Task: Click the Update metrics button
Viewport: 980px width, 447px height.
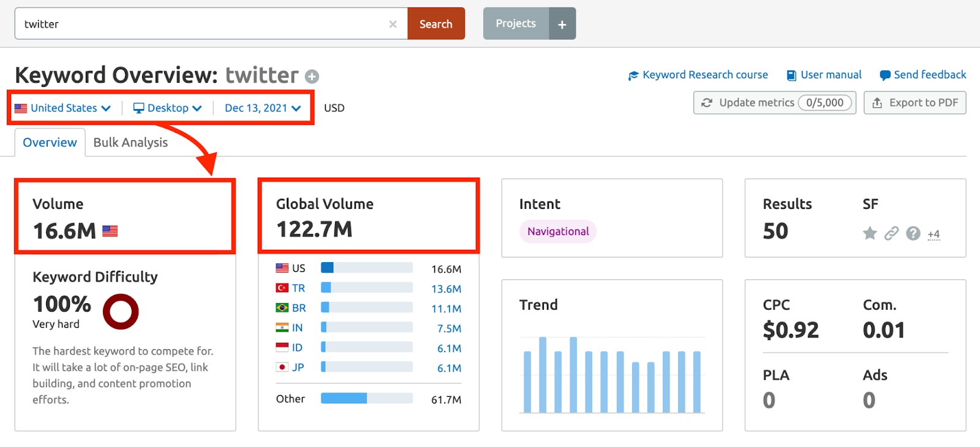Action: coord(775,103)
